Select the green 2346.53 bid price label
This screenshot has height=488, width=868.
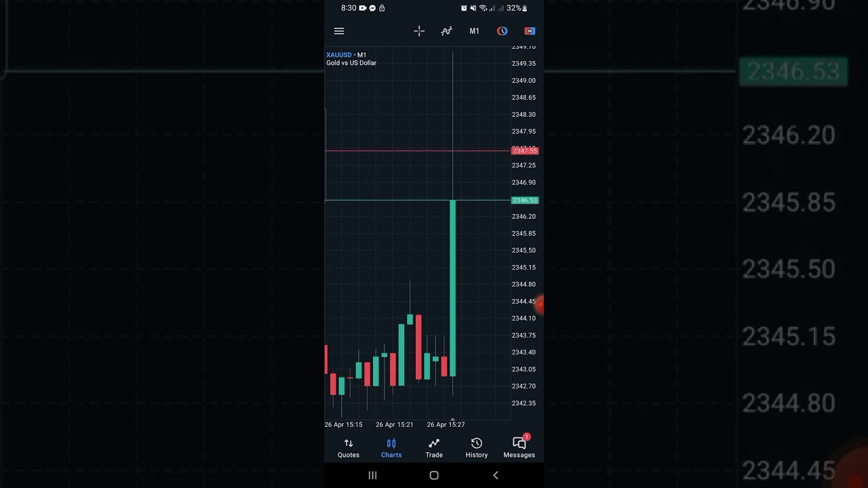pos(525,200)
